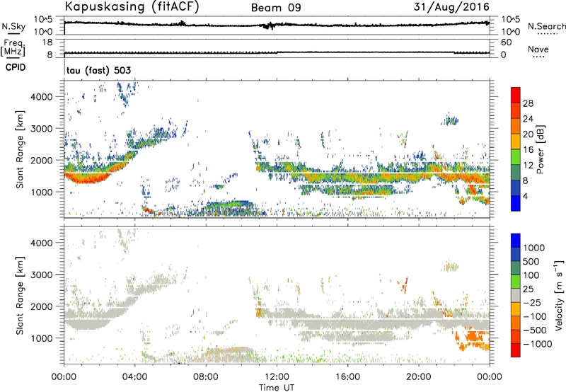The image size is (566, 392).
Task: Click the 04:00 time tick label
Action: click(x=134, y=377)
